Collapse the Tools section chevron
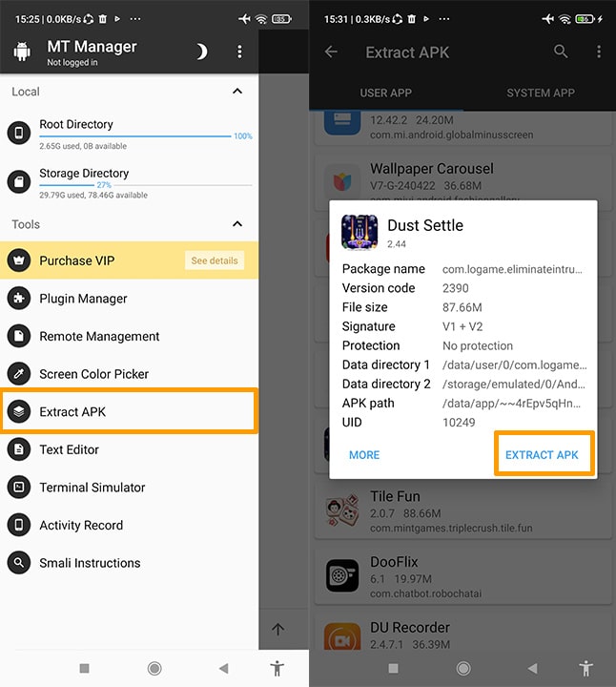Screen dimensions: 616x687 click(x=237, y=224)
